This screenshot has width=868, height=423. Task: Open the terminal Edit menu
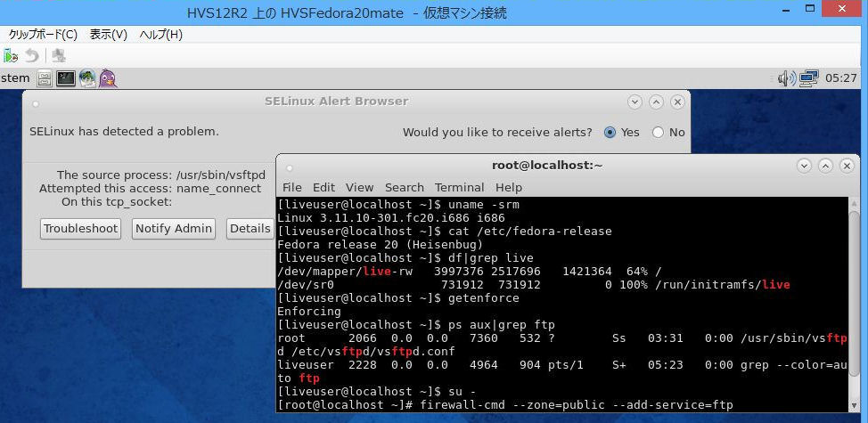pos(323,187)
